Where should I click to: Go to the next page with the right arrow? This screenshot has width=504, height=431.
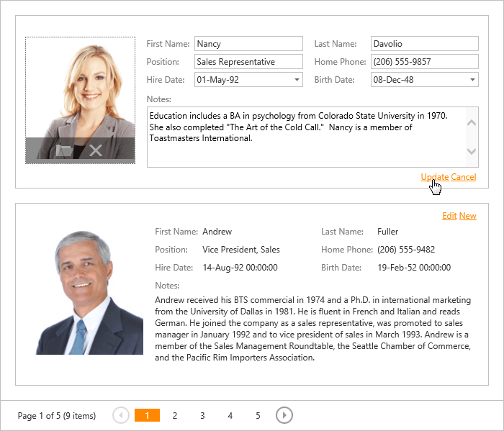click(284, 415)
